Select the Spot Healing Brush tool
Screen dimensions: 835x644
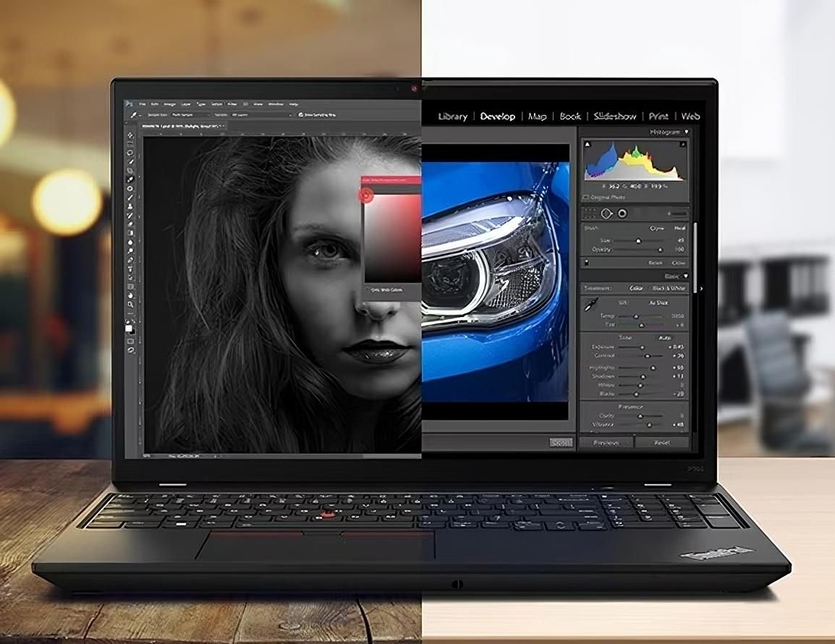[130, 189]
